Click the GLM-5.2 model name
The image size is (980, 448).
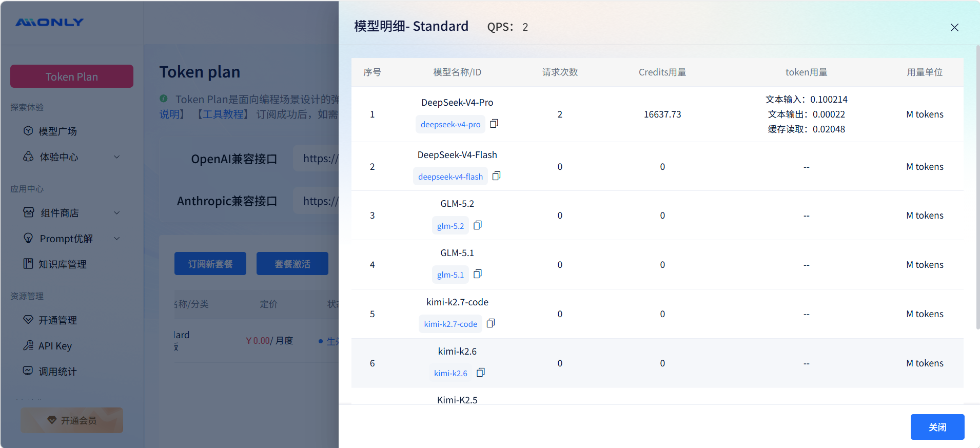(x=457, y=204)
